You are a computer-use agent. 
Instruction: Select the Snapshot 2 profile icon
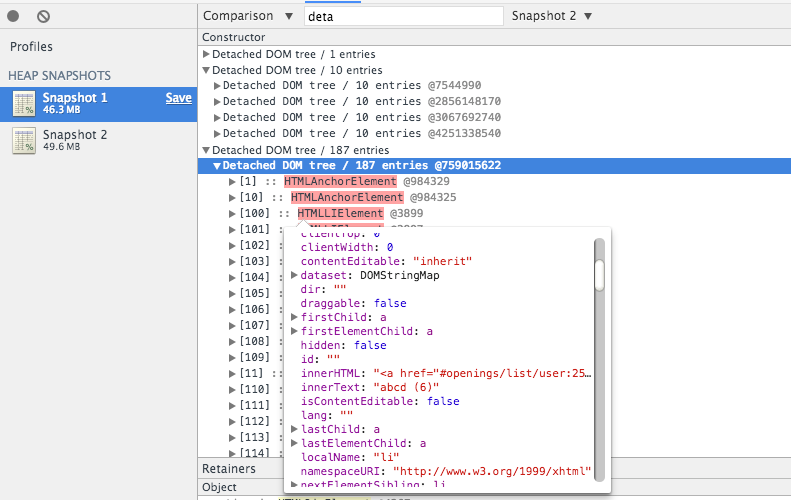[x=24, y=140]
